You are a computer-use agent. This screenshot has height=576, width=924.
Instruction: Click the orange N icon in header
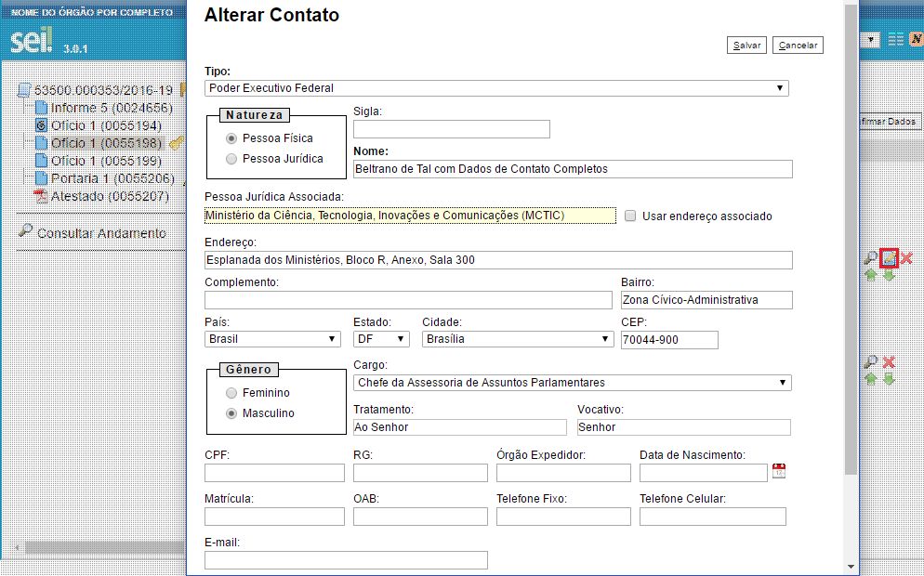coord(915,39)
